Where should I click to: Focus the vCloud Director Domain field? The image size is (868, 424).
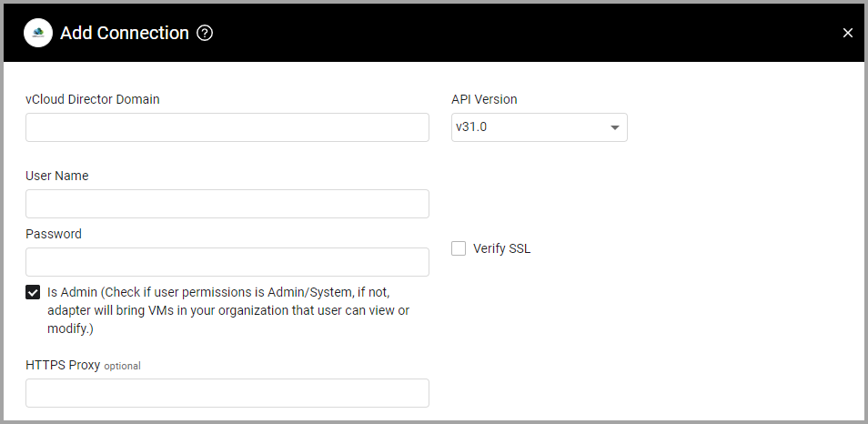pos(227,127)
